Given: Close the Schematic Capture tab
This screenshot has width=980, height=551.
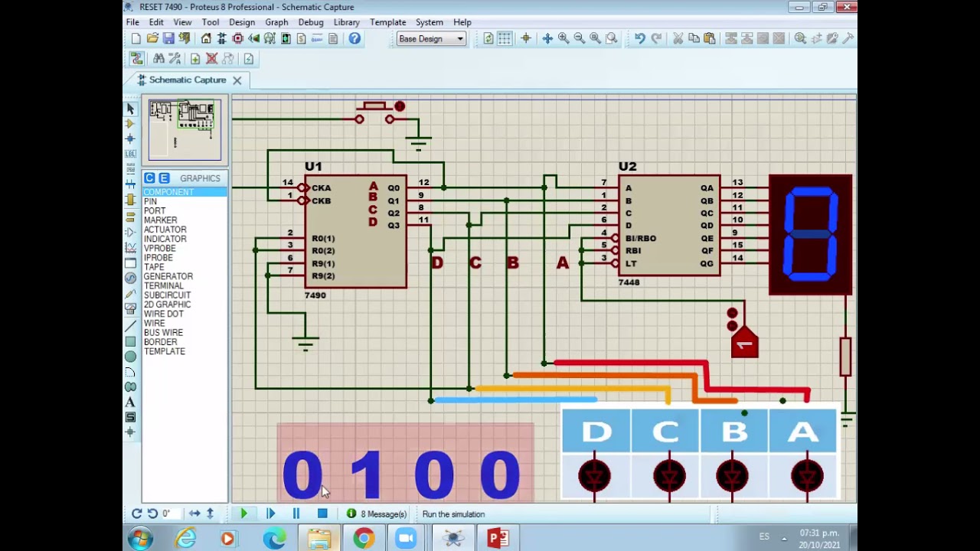Looking at the screenshot, I should click(237, 80).
